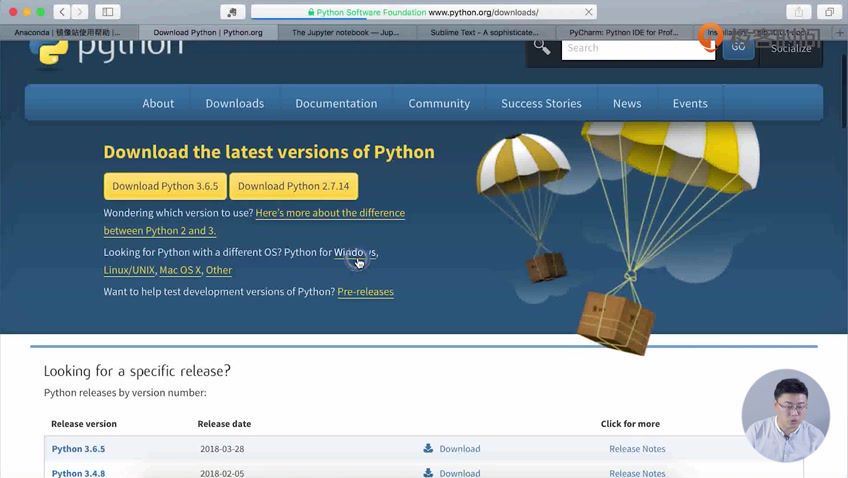This screenshot has width=848, height=478.
Task: Click the 'Release date' column header
Action: 224,424
